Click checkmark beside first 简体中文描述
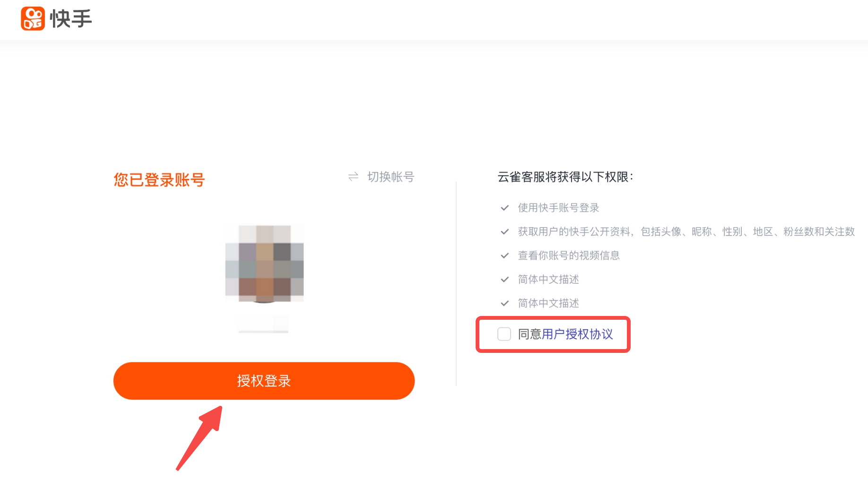Screen dimensions: 868x491 coord(505,280)
